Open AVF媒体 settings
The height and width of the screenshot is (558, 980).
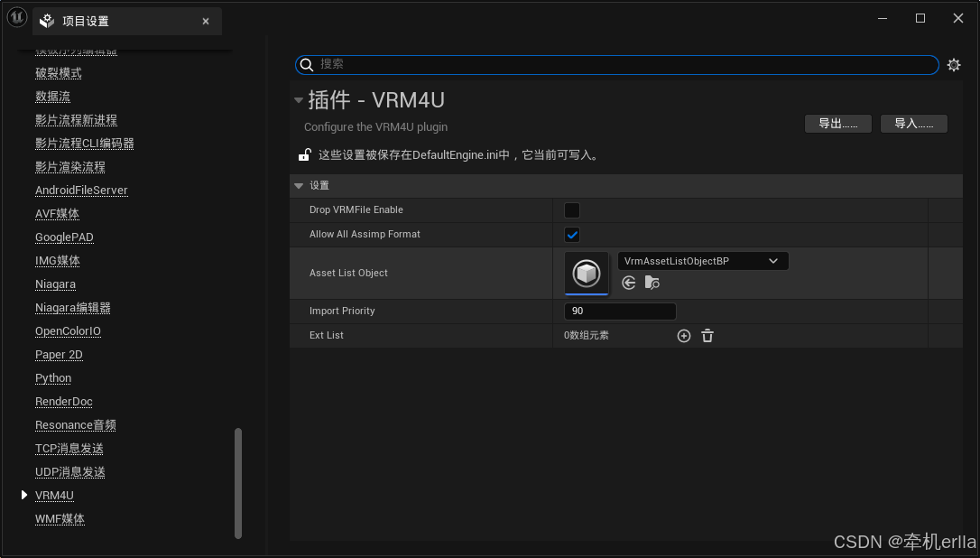58,213
